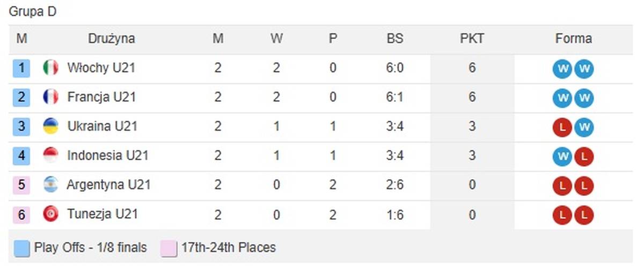The width and height of the screenshot is (644, 275).
Task: Click the Indonesia flag icon
Action: (50, 155)
